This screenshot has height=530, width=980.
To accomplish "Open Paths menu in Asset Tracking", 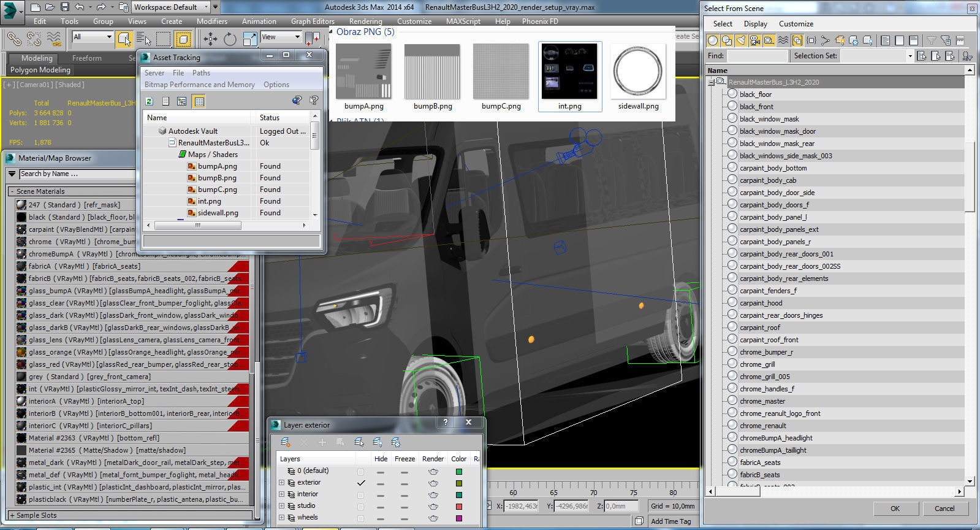I will click(x=201, y=72).
